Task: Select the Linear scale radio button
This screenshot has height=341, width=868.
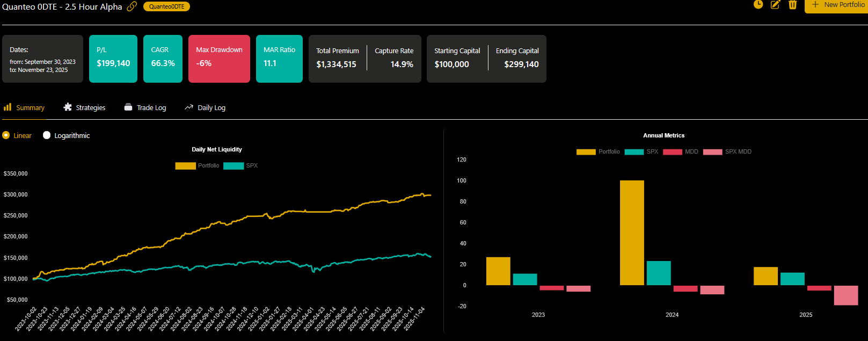Action: click(x=6, y=135)
